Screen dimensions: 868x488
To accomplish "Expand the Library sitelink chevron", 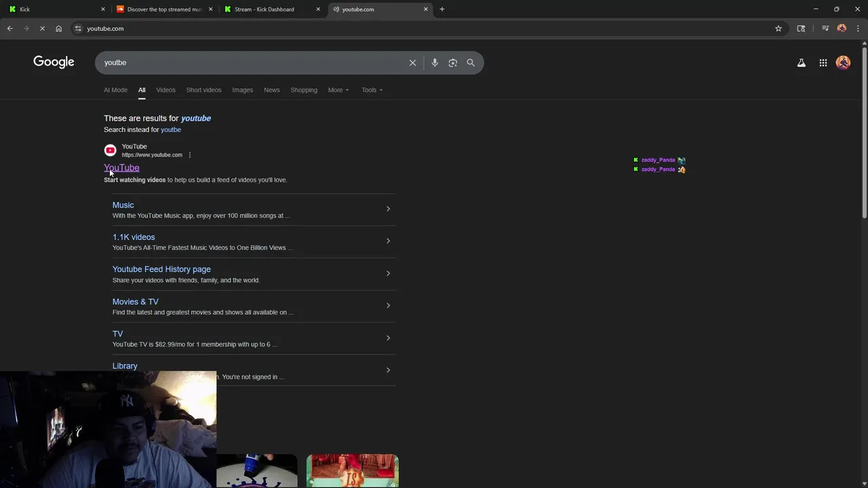I will click(388, 369).
